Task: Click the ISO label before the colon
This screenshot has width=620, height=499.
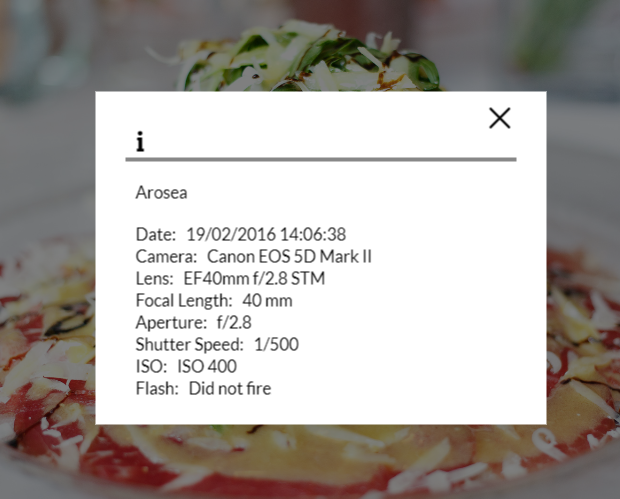Action: pyautogui.click(x=149, y=367)
